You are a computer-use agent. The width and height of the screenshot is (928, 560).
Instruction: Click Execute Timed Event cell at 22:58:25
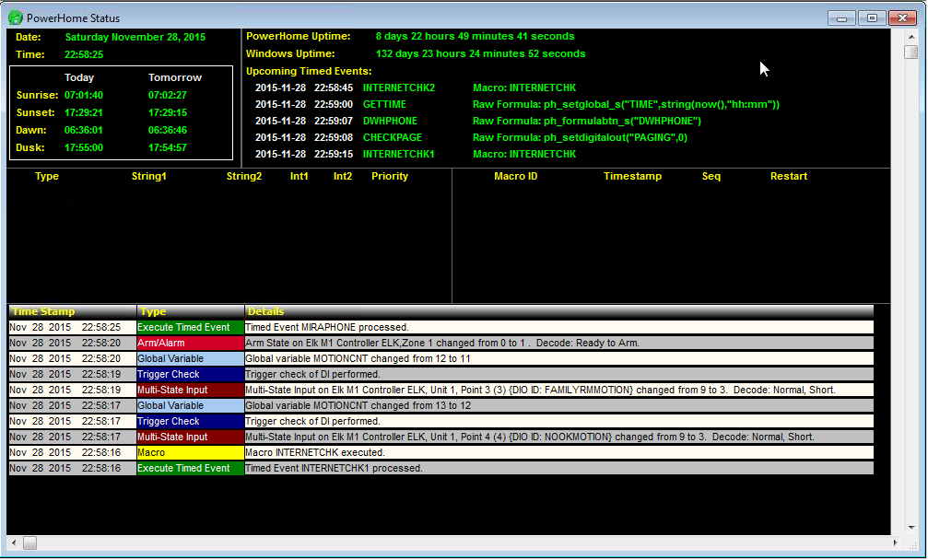(190, 327)
